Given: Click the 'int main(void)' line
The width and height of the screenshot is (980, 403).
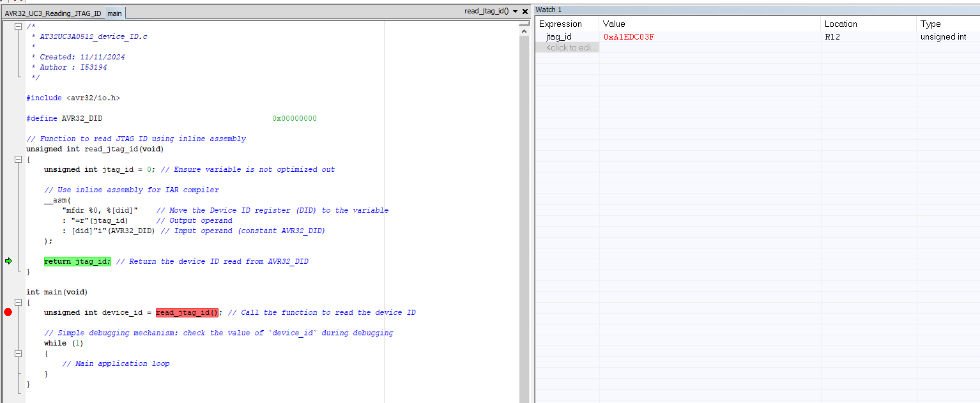Looking at the screenshot, I should [57, 292].
